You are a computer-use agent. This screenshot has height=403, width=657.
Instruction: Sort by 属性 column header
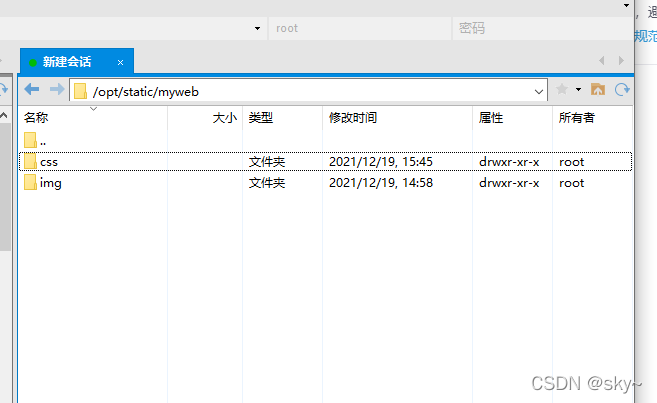pyautogui.click(x=513, y=118)
